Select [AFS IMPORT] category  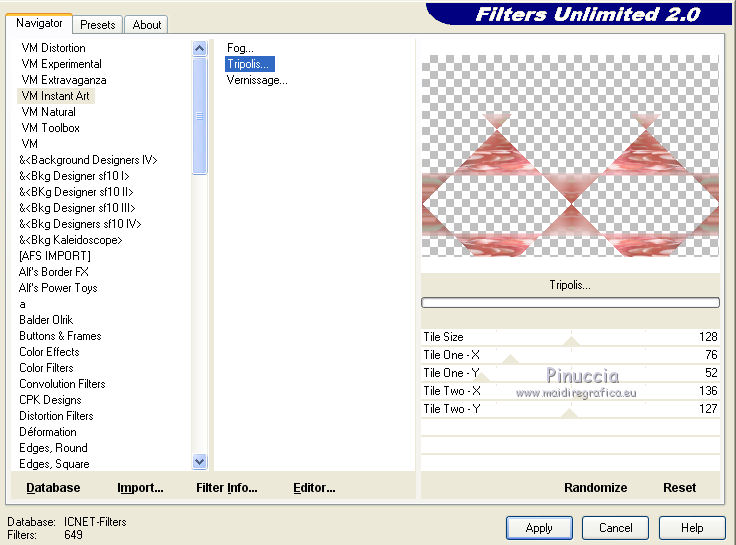coord(55,256)
